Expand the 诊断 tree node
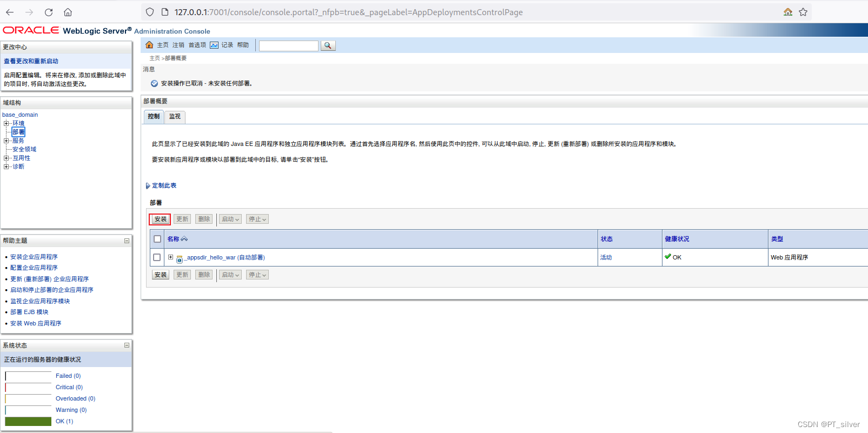Image resolution: width=868 pixels, height=433 pixels. coord(6,166)
